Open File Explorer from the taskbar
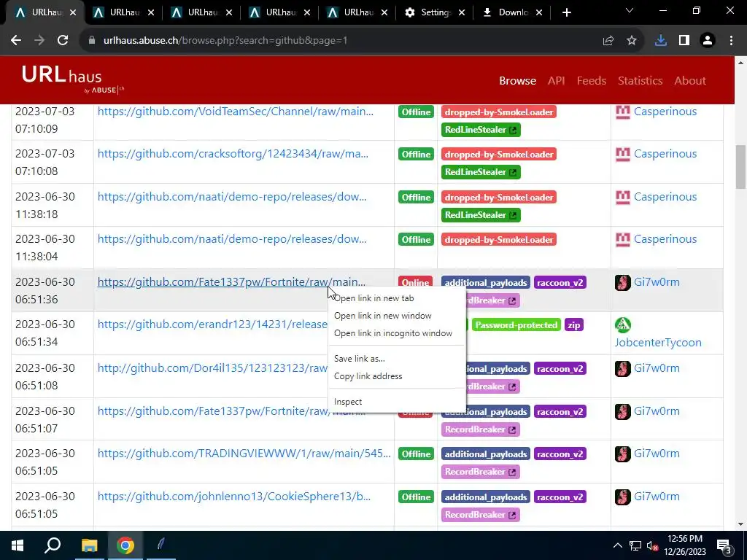 (x=89, y=545)
